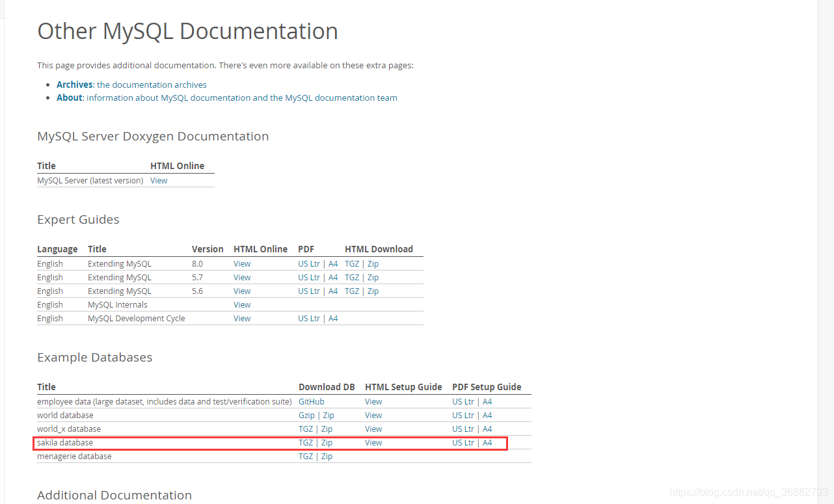View sakila database HTML setup guide
The width and height of the screenshot is (834, 504).
point(373,443)
